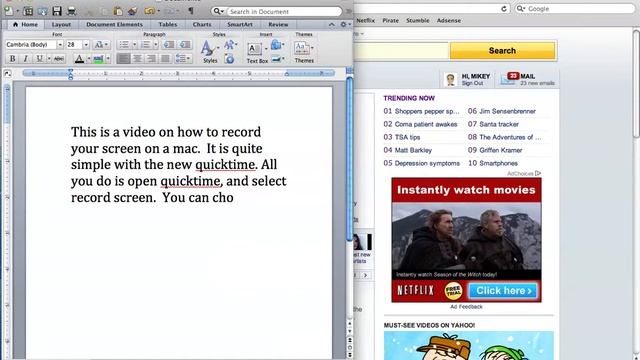Open the Charts ribbon tab

click(x=202, y=24)
